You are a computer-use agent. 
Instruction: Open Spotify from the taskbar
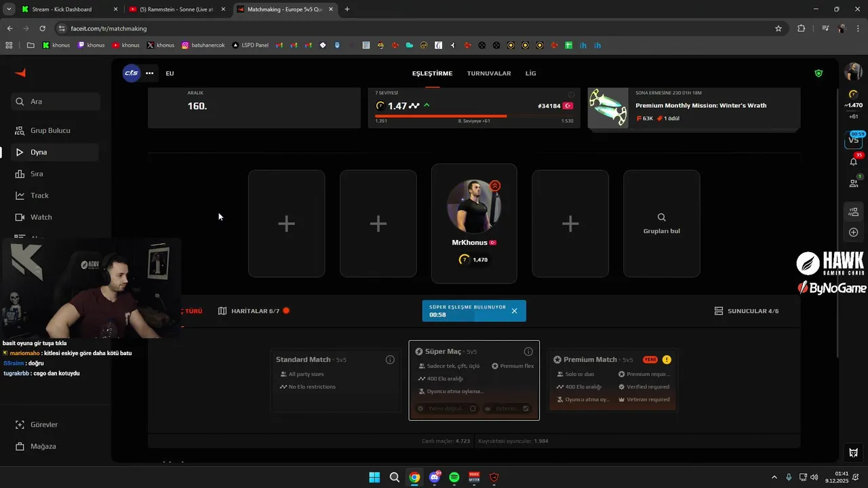[454, 477]
